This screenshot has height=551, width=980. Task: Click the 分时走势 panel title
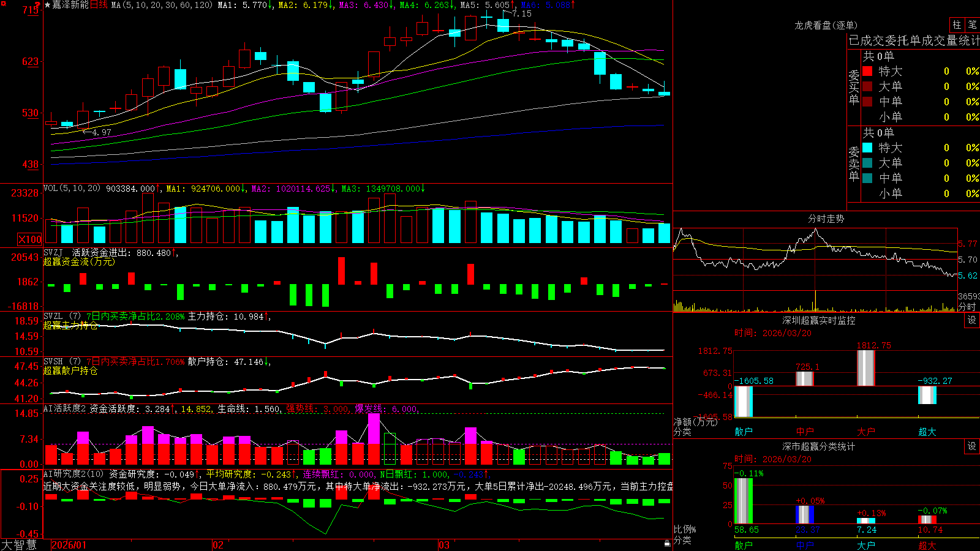click(826, 219)
